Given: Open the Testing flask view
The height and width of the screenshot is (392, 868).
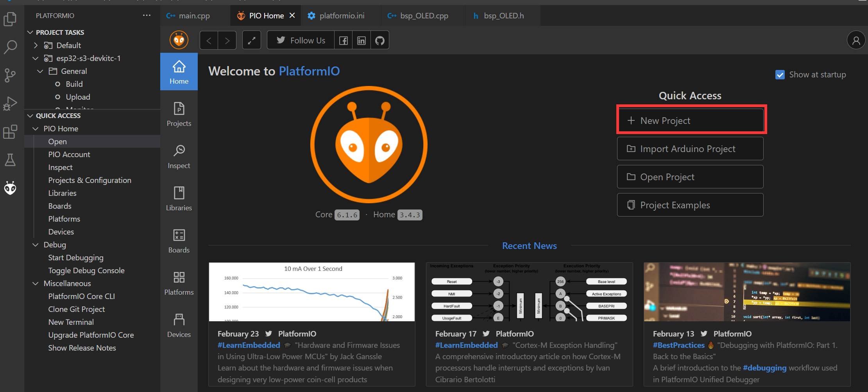Looking at the screenshot, I should [10, 160].
